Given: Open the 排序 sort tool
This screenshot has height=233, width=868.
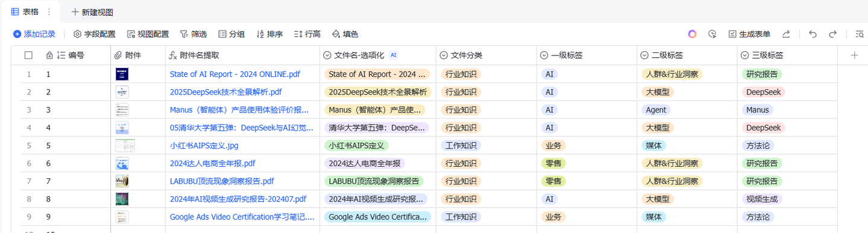Looking at the screenshot, I should click(269, 34).
